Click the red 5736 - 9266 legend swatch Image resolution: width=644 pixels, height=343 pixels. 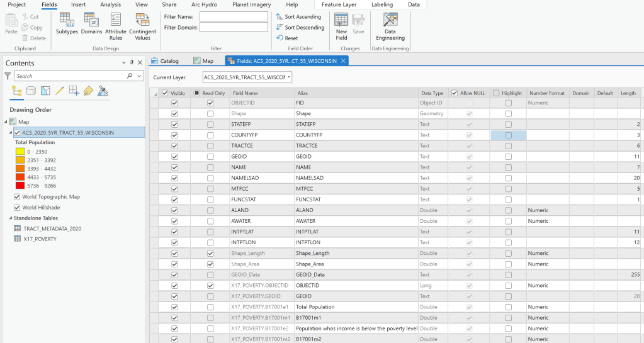(20, 186)
